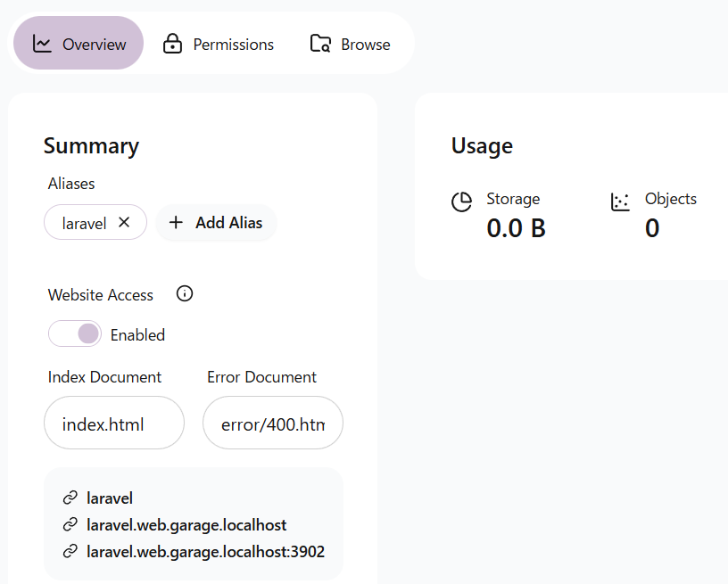Click the Storage pie chart icon
The height and width of the screenshot is (584, 728).
(462, 202)
